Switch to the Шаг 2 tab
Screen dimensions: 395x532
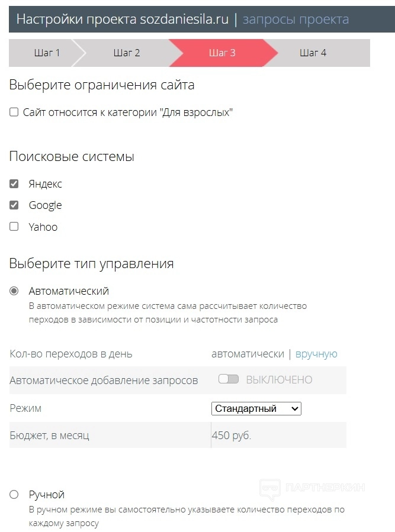pyautogui.click(x=127, y=53)
